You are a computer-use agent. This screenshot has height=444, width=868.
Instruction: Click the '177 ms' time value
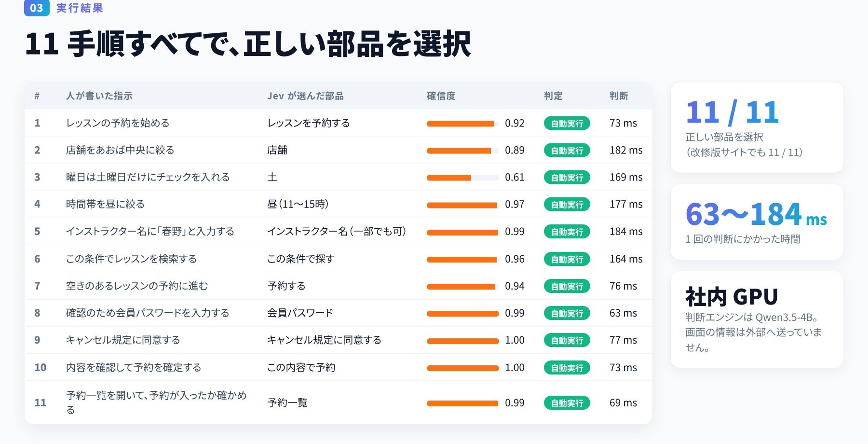coord(626,204)
